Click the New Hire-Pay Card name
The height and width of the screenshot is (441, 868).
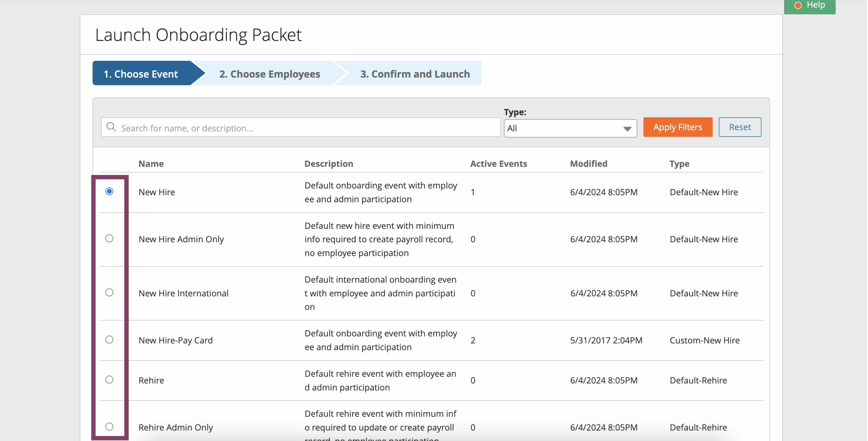pyautogui.click(x=175, y=340)
